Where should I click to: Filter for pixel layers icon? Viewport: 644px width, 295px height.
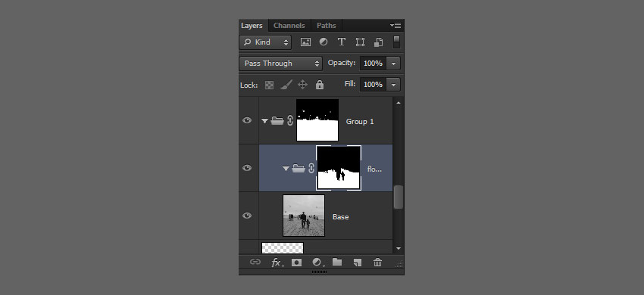(x=305, y=42)
